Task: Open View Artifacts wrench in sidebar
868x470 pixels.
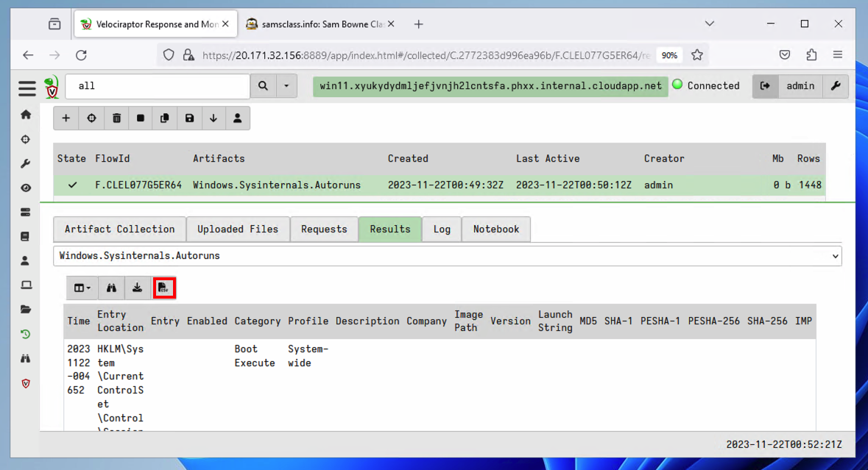Action: coord(26,164)
